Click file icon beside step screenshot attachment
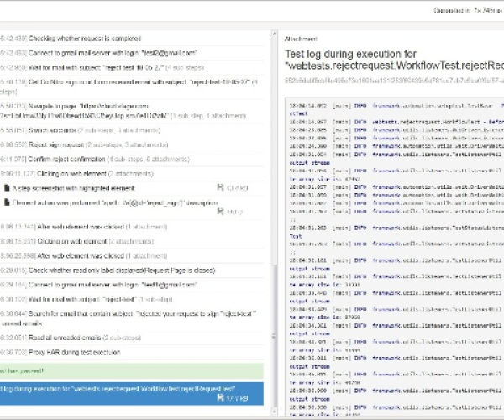This screenshot has width=504, height=420. (x=7, y=187)
